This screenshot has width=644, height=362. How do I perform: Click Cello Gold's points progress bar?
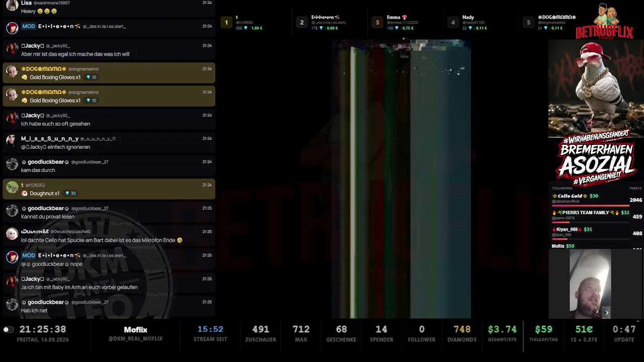[x=591, y=206]
